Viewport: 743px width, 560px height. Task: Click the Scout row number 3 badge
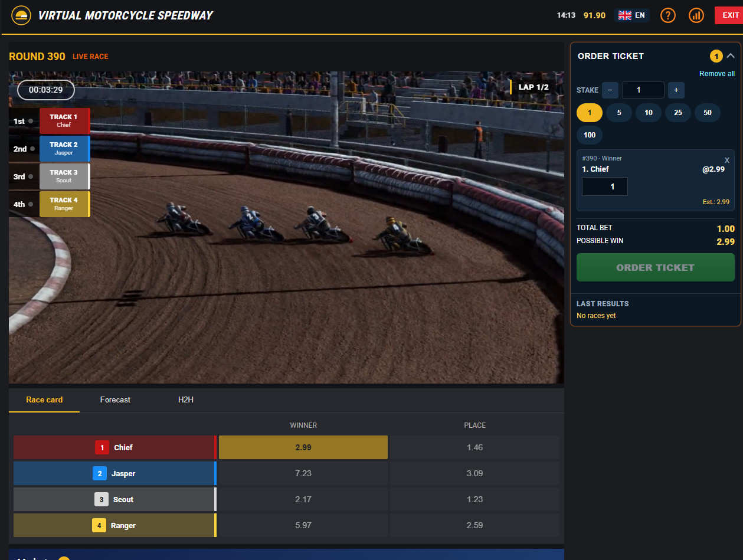[102, 499]
